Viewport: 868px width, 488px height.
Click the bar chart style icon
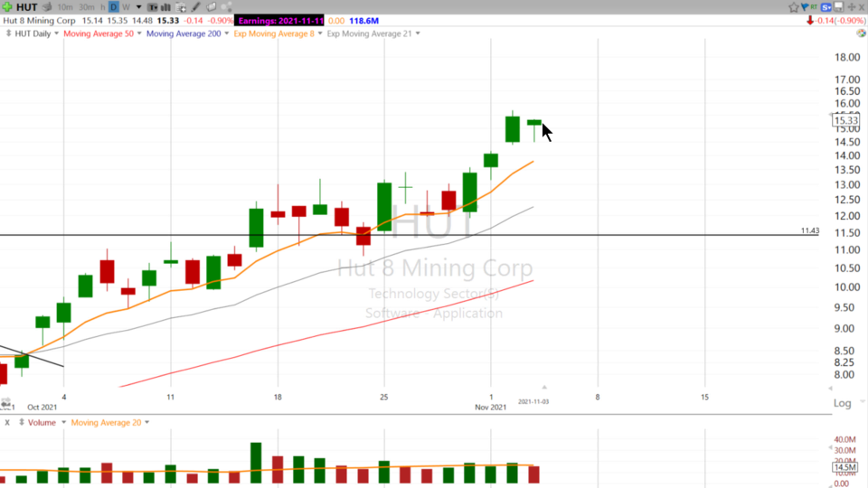point(165,7)
